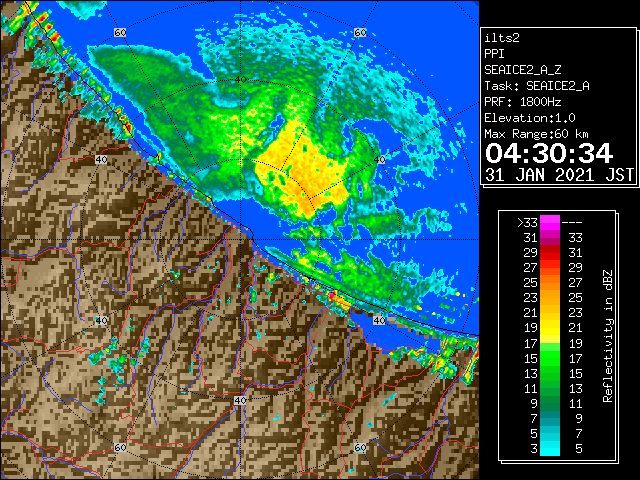Pick the purple 31–33 dBZ legend band
640x480 pixels.
point(550,238)
